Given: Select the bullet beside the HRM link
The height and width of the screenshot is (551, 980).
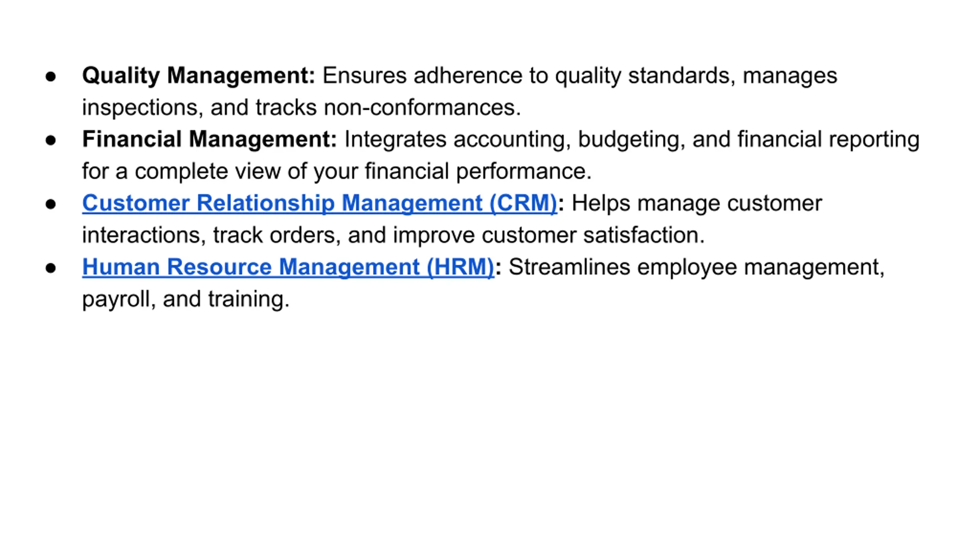Looking at the screenshot, I should point(51,268).
